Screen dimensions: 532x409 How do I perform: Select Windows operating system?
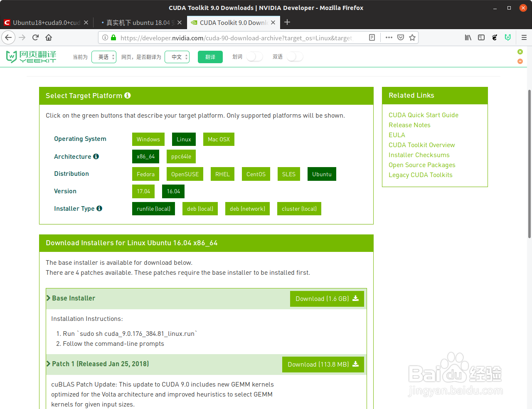148,139
